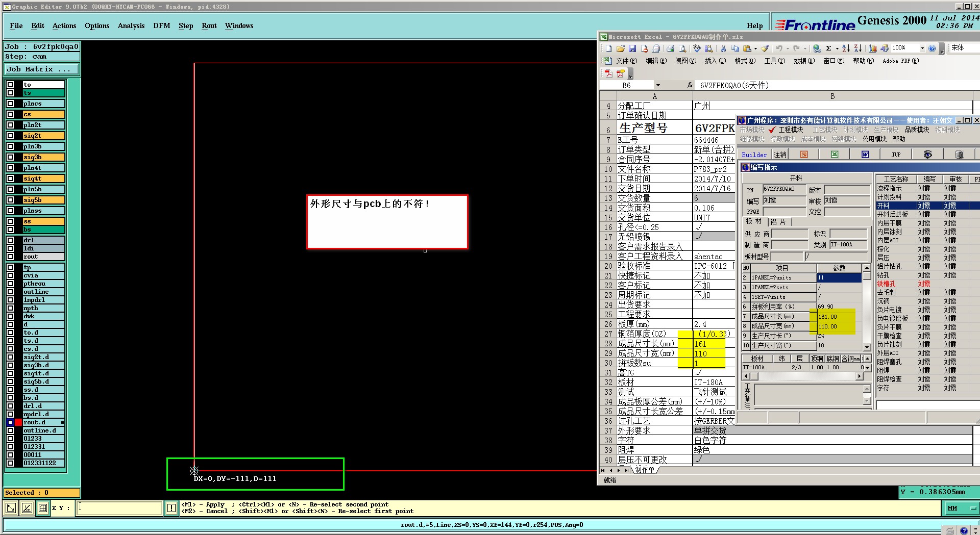Click the Excel New workbook icon
The height and width of the screenshot is (535, 980).
608,48
